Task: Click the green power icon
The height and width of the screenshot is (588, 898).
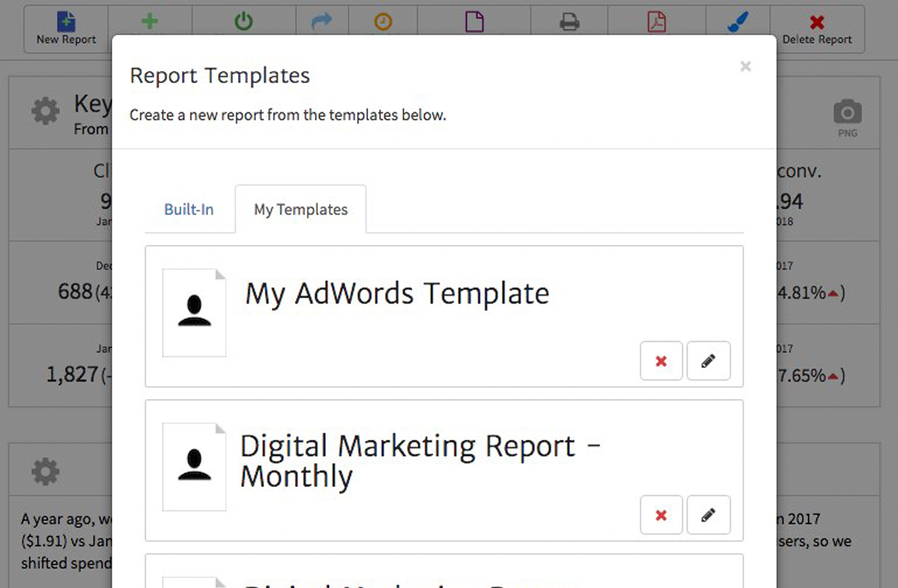Action: (x=244, y=22)
